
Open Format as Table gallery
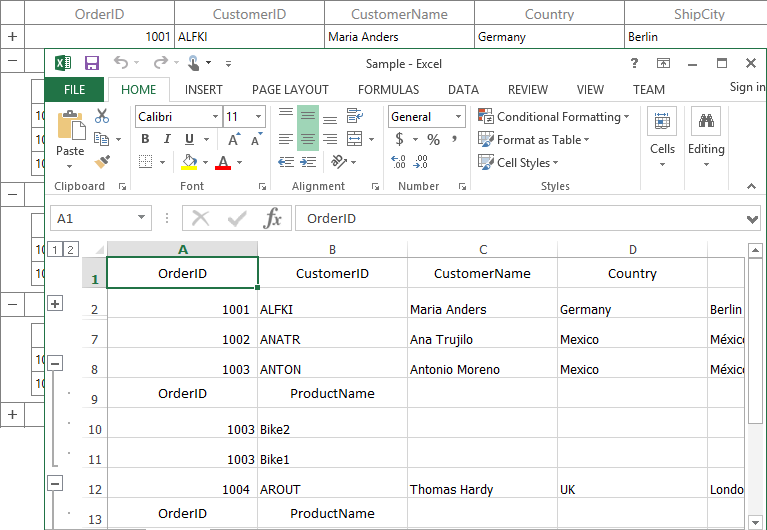coord(534,139)
